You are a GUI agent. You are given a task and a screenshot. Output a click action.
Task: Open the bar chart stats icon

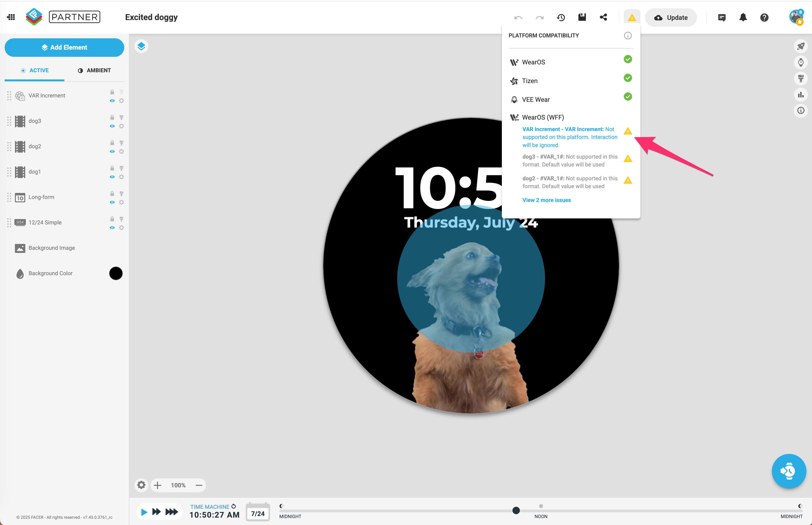801,94
